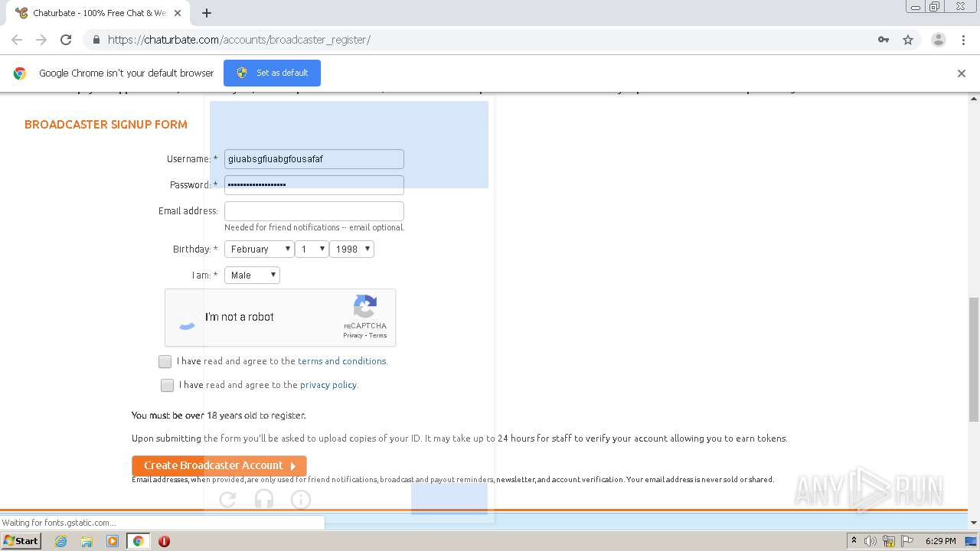The image size is (980, 551).
Task: Open File Explorer from the taskbar
Action: pyautogui.click(x=87, y=541)
